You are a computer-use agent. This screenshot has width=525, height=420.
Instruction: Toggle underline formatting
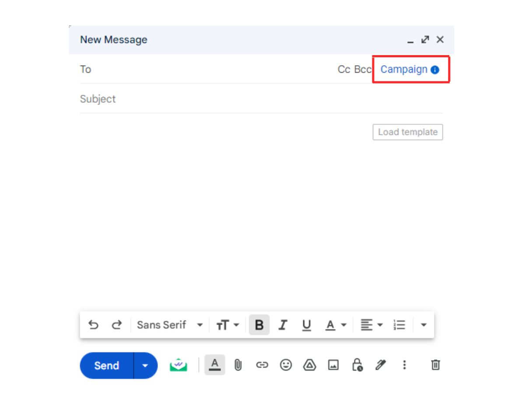[x=307, y=325]
